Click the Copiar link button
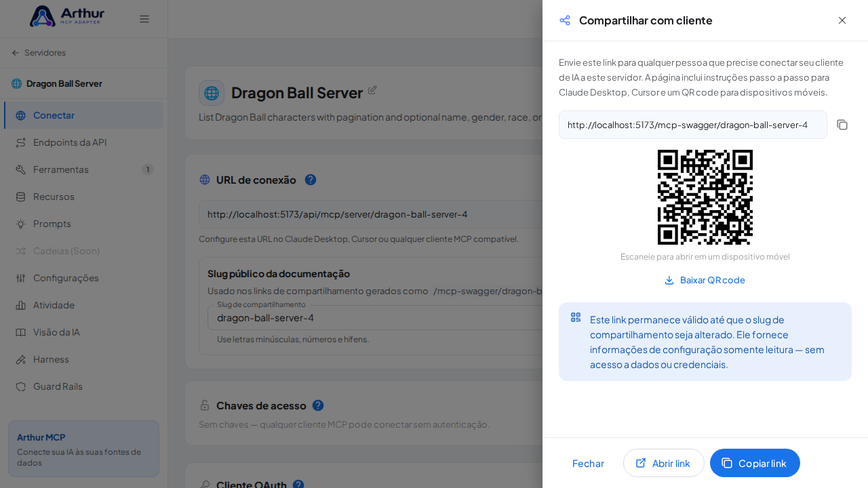868x488 pixels. pyautogui.click(x=755, y=463)
